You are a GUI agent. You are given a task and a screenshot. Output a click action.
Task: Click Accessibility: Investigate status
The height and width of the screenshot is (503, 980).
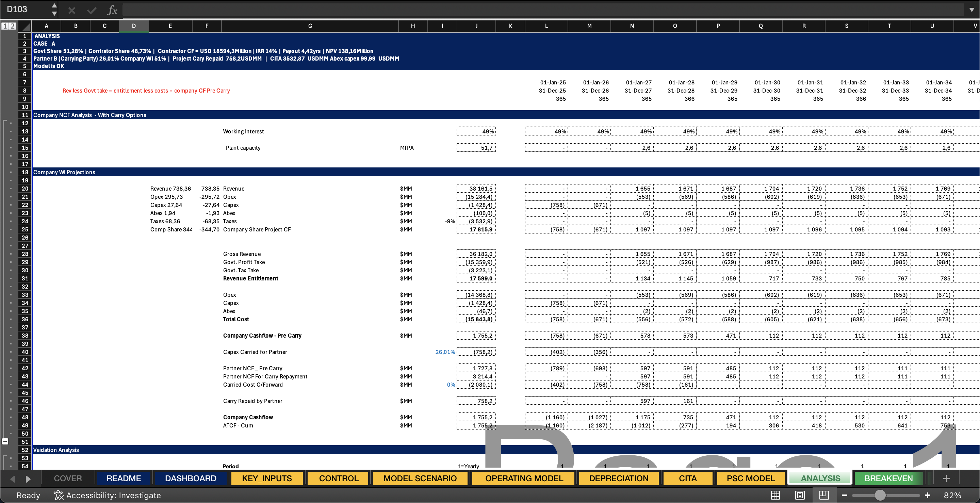click(113, 495)
